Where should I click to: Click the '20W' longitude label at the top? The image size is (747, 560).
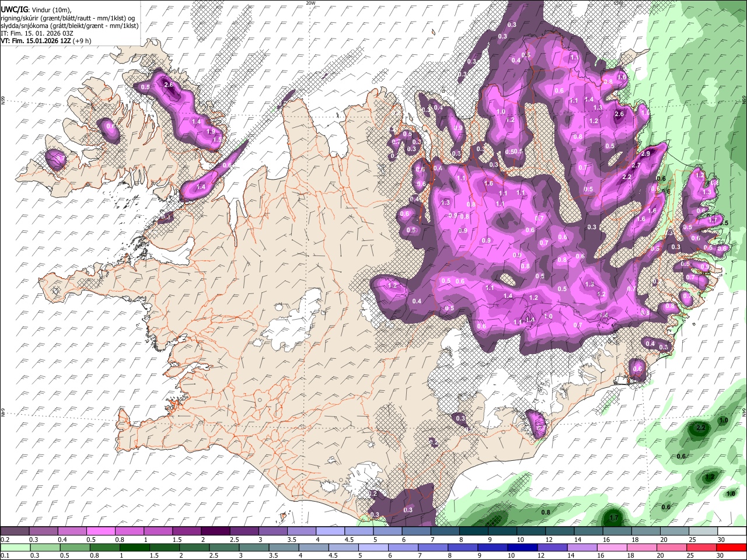click(310, 3)
